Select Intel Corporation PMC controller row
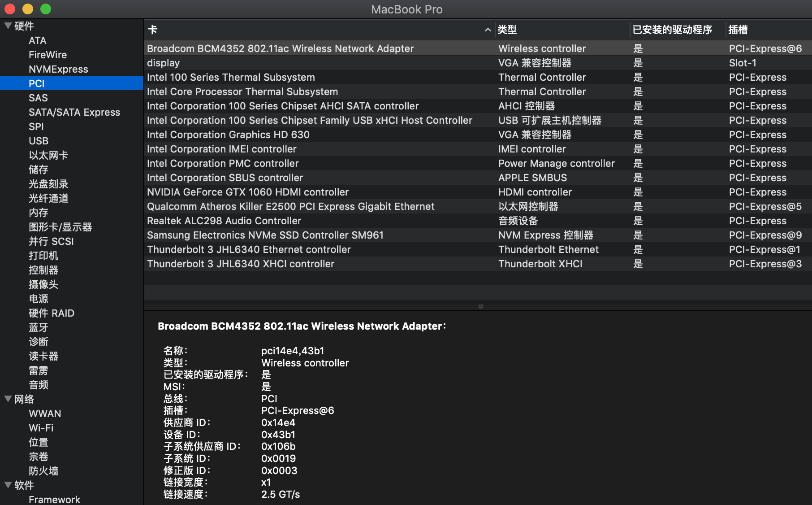812x505 pixels. click(478, 163)
